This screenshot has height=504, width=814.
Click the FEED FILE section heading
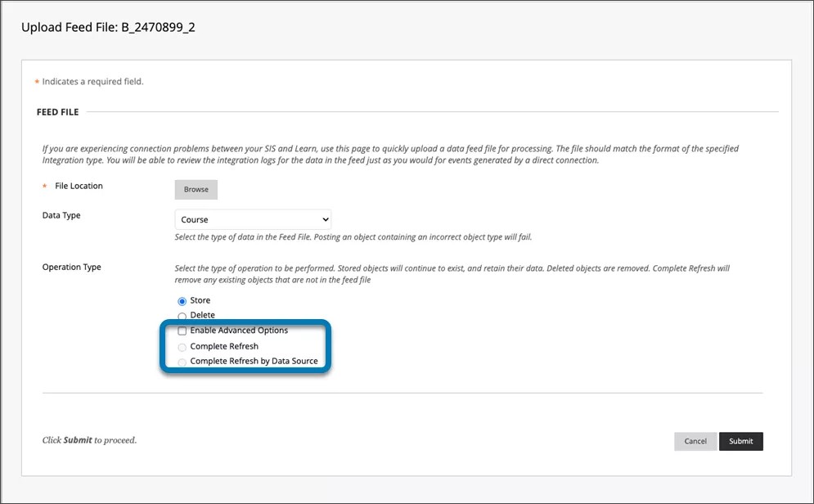click(x=57, y=111)
